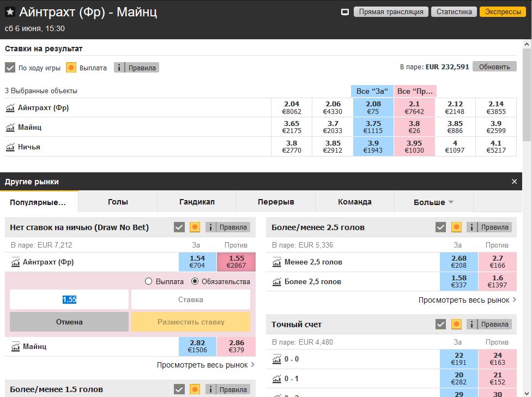Switch to the Голы tab
532x397 pixels.
118,202
